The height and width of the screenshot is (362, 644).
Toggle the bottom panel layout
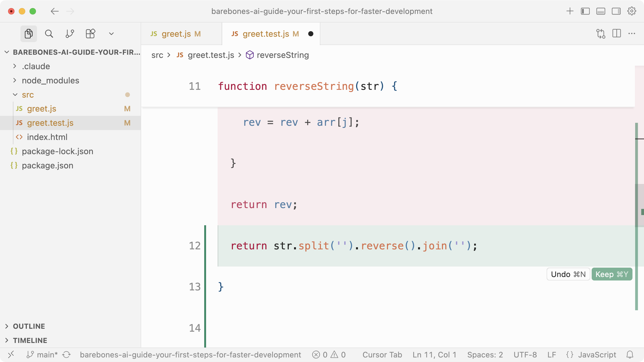601,11
